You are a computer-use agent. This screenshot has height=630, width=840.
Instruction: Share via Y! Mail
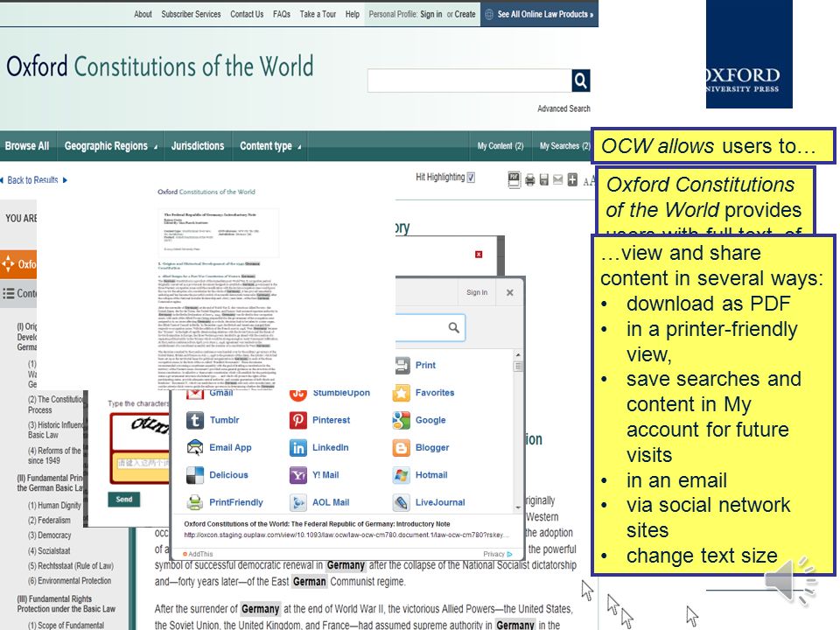(x=314, y=474)
